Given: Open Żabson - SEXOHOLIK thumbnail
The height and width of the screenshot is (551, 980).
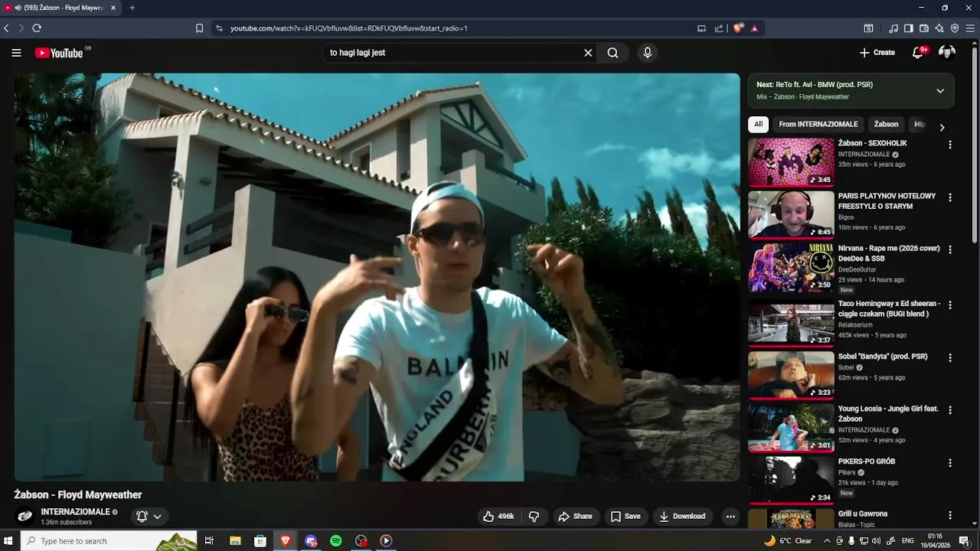Looking at the screenshot, I should coord(791,161).
